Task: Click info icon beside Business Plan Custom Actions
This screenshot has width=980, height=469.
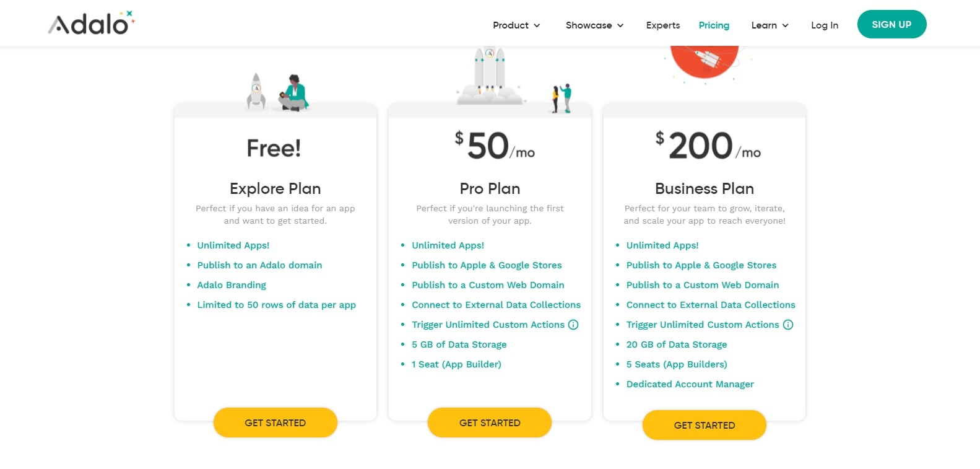Action: [x=788, y=325]
